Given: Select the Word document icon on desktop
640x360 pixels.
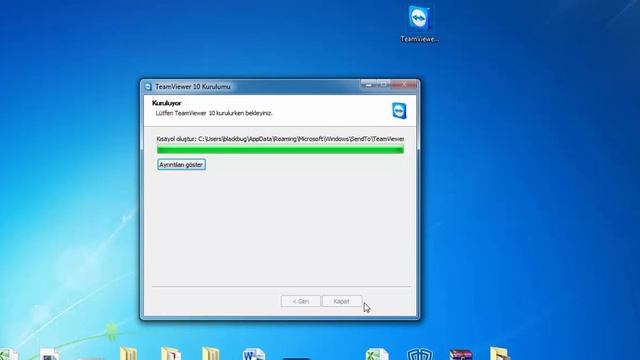Looking at the screenshot, I should [254, 354].
